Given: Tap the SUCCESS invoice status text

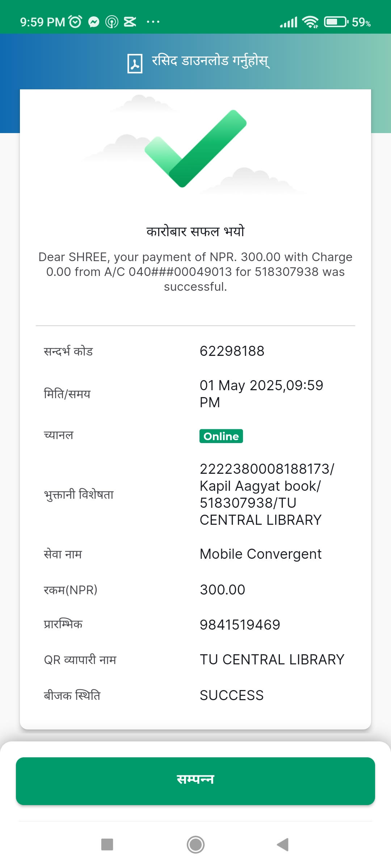Looking at the screenshot, I should click(x=232, y=695).
